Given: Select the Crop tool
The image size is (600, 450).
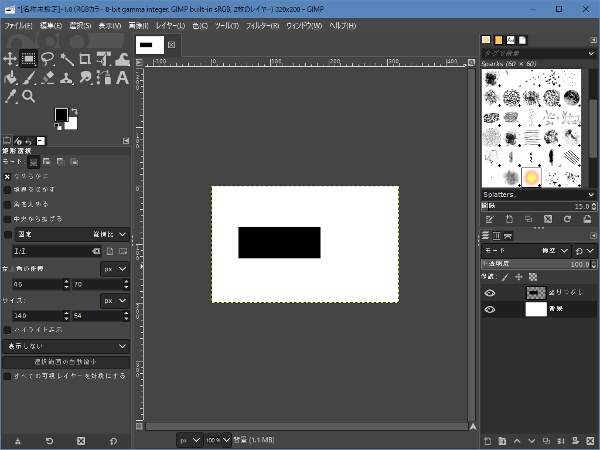Looking at the screenshot, I should 86,58.
